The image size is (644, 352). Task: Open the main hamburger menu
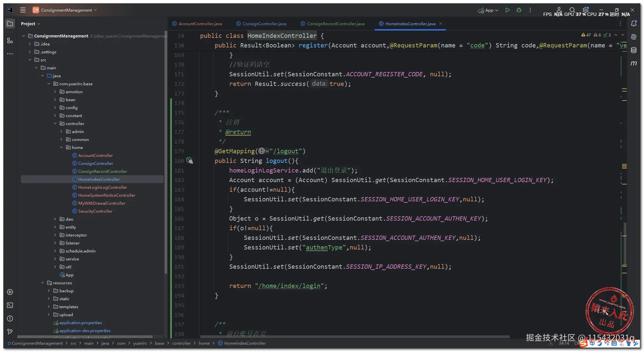[x=23, y=10]
